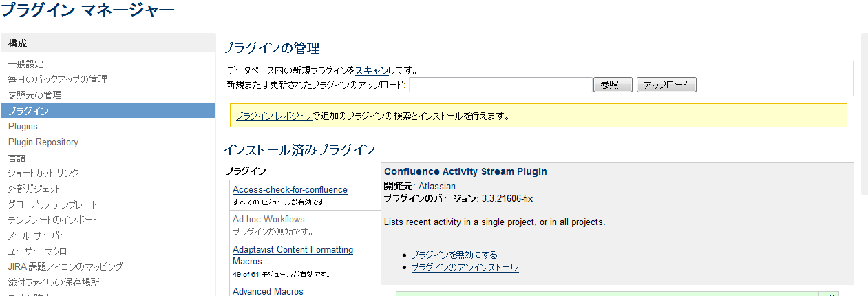Click the アップロード button
The width and height of the screenshot is (868, 296).
pyautogui.click(x=666, y=85)
